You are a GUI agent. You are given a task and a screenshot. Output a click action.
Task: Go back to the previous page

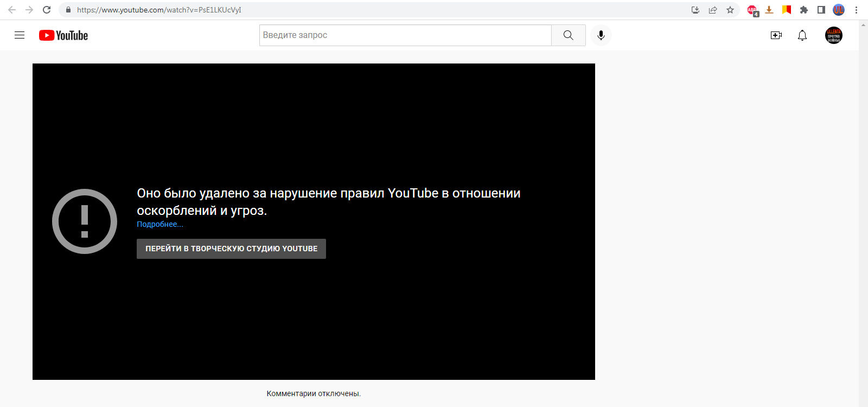click(x=12, y=10)
